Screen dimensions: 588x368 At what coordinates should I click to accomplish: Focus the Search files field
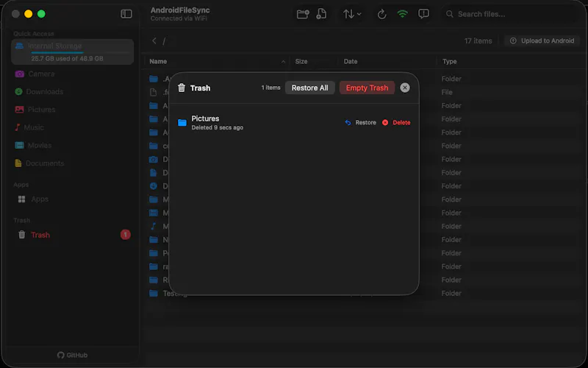(511, 14)
